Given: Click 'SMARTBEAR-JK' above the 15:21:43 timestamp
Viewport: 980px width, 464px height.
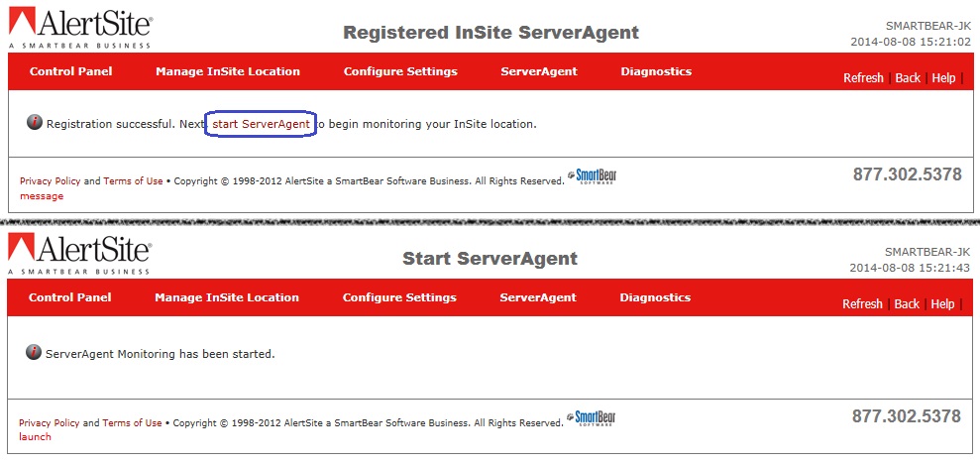Looking at the screenshot, I should click(927, 252).
